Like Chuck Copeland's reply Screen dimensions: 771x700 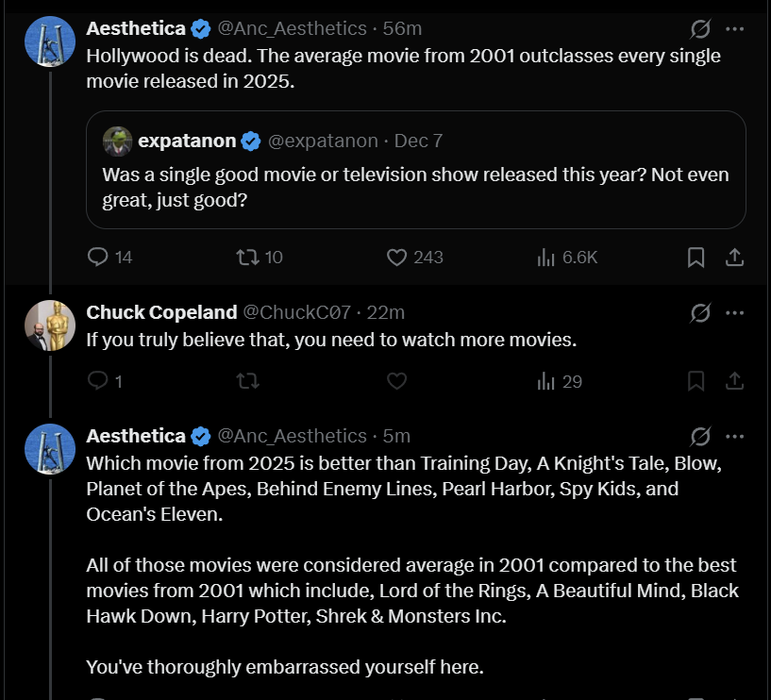(x=397, y=381)
